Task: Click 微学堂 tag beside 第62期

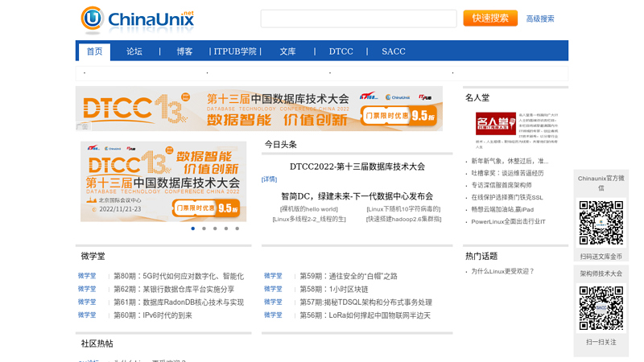Action: (x=87, y=289)
